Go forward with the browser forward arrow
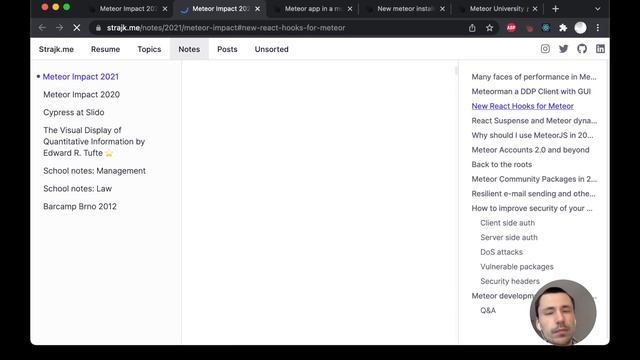Image resolution: width=640 pixels, height=360 pixels. [x=60, y=28]
